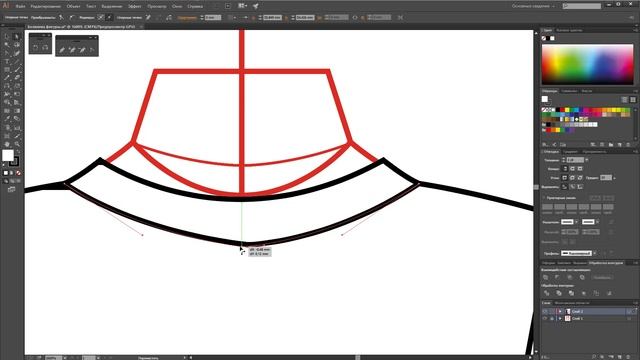
Task: Set fill to None in the toolbar
Action: click(x=18, y=173)
